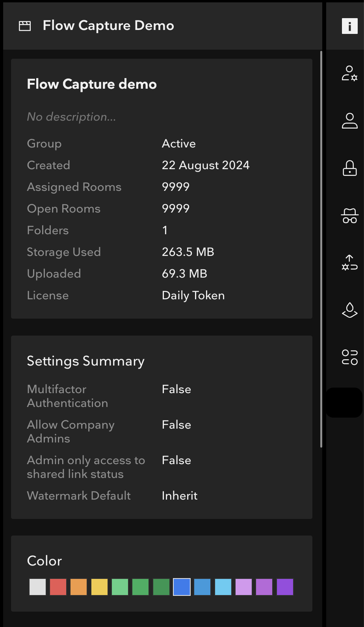Click the info panel icon
Viewport: 364px width, 627px height.
(349, 26)
